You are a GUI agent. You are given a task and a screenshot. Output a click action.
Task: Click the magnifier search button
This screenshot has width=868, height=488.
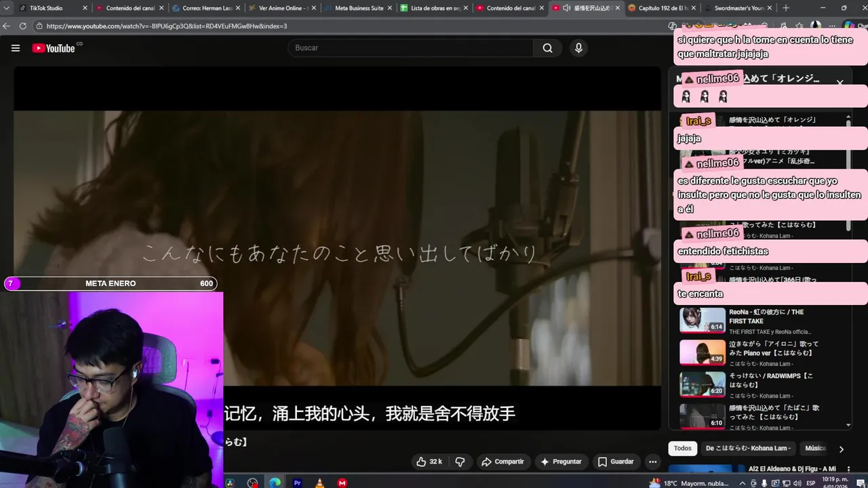coord(547,48)
